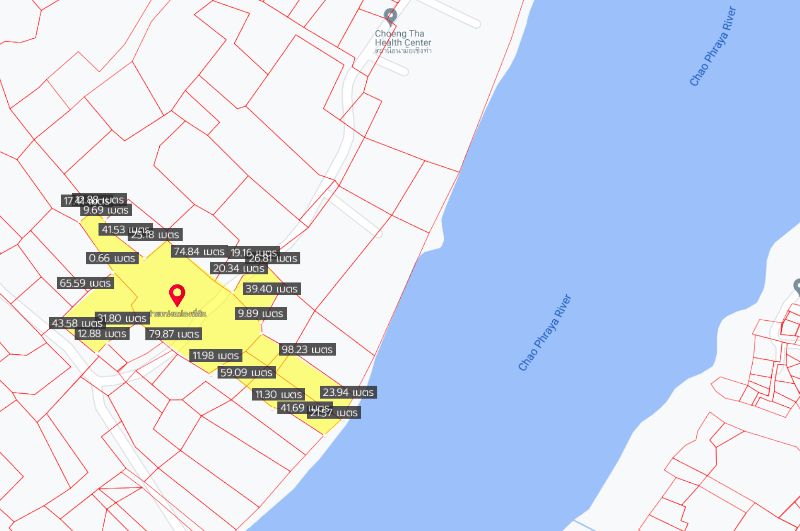Click the gray map pin at right edge
Screen dimensions: 800x531
click(795, 283)
